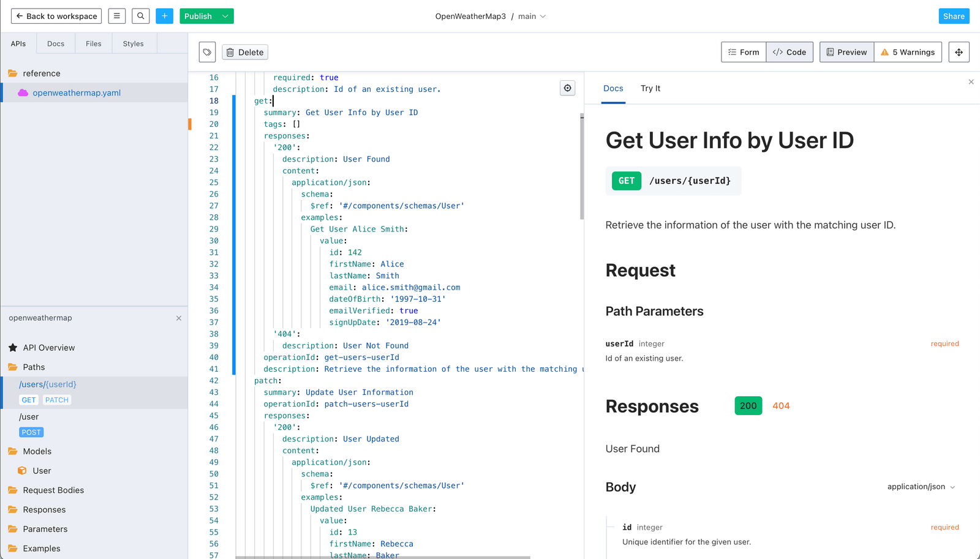Open the User model cube icon

click(22, 471)
